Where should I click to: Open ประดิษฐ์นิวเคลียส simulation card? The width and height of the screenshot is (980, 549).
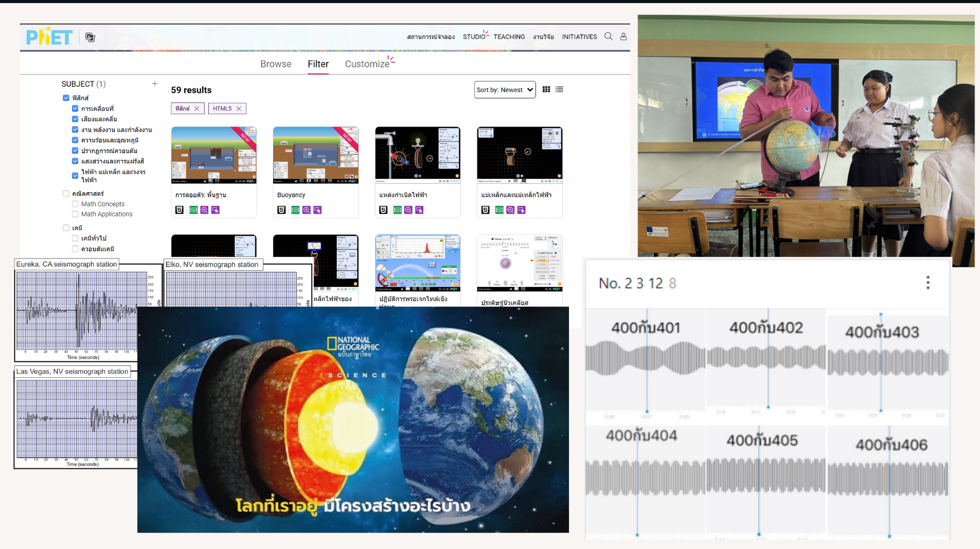[x=520, y=271]
